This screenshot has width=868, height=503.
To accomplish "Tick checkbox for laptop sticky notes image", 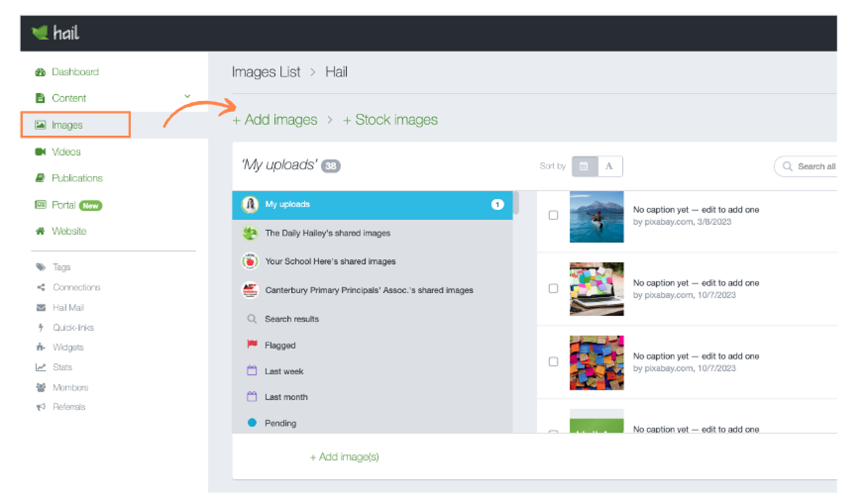I will pyautogui.click(x=553, y=288).
